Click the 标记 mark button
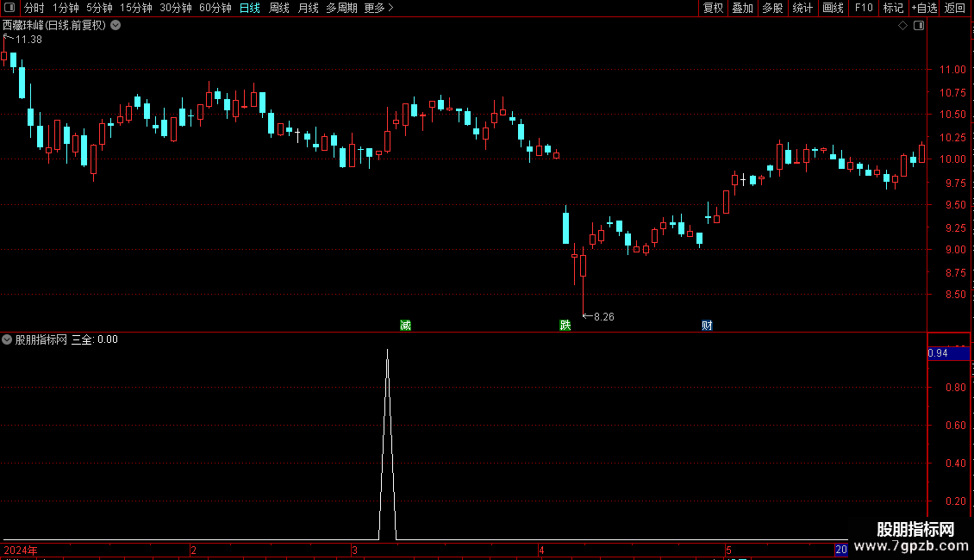 coord(893,8)
